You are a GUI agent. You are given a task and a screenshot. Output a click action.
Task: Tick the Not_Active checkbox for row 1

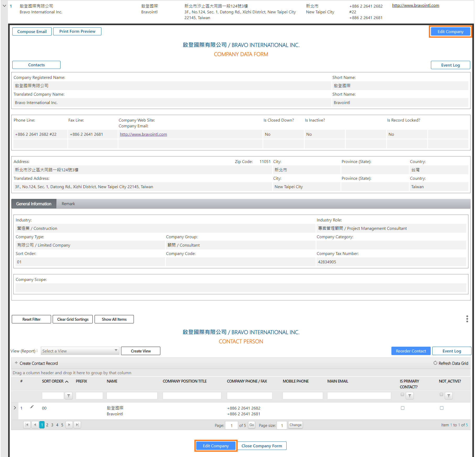pyautogui.click(x=442, y=408)
